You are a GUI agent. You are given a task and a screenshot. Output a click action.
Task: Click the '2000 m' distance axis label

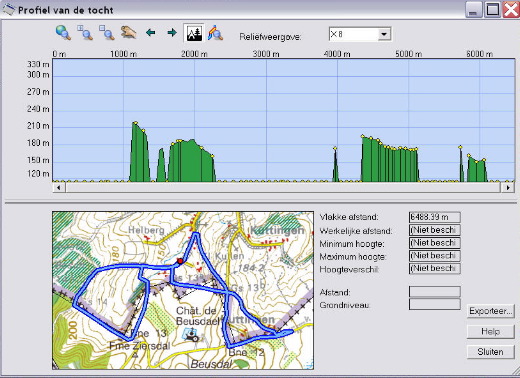pos(194,54)
